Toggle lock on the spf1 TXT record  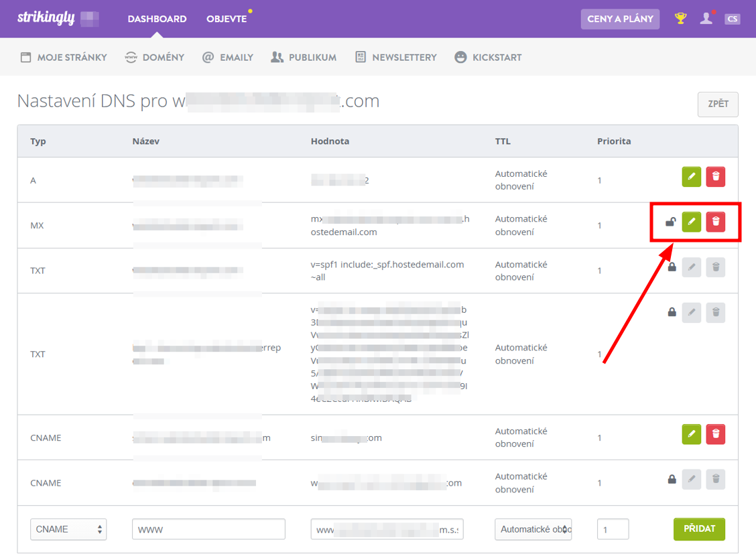(672, 267)
